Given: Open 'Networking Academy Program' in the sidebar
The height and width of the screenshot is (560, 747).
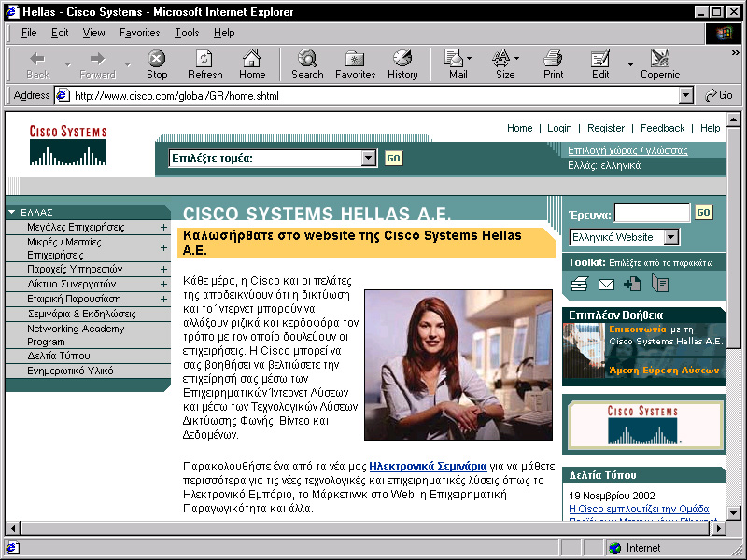Looking at the screenshot, I should tap(76, 335).
